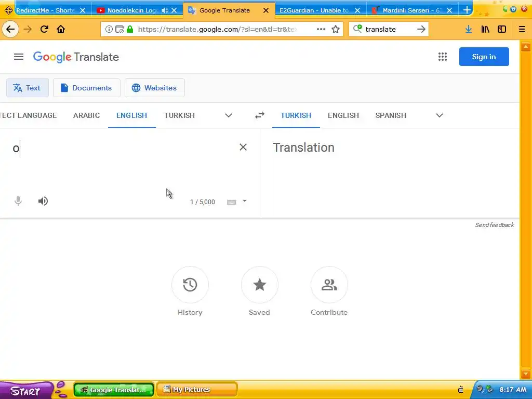Click the browser search box
The width and height of the screenshot is (532, 399).
pyautogui.click(x=389, y=29)
